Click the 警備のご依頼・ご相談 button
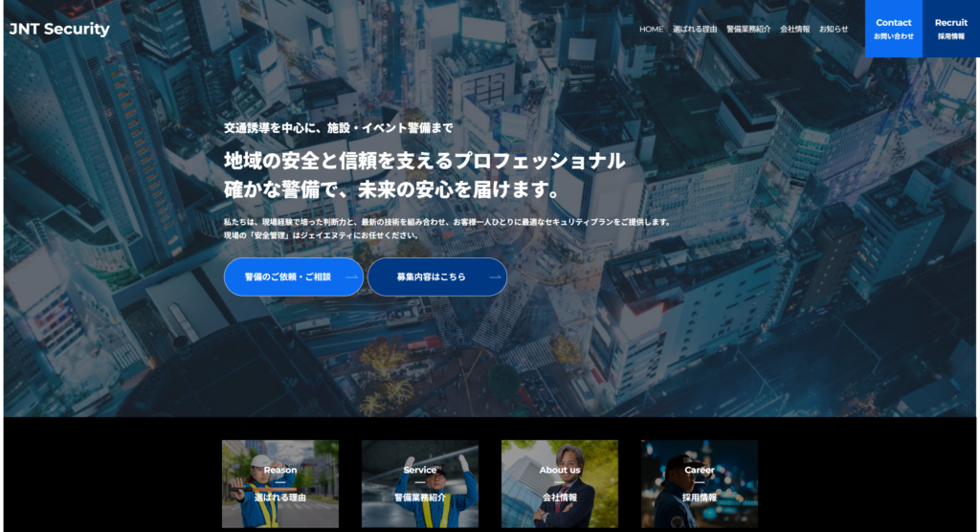The width and height of the screenshot is (980, 532). click(294, 277)
